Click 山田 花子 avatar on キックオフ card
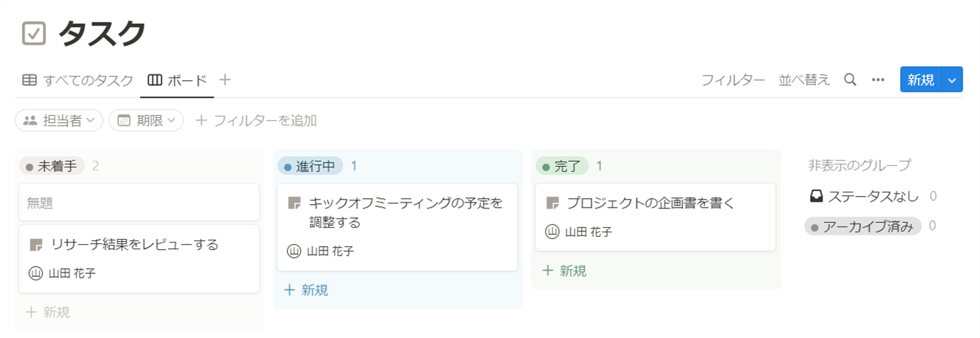The height and width of the screenshot is (338, 980). coord(294,251)
